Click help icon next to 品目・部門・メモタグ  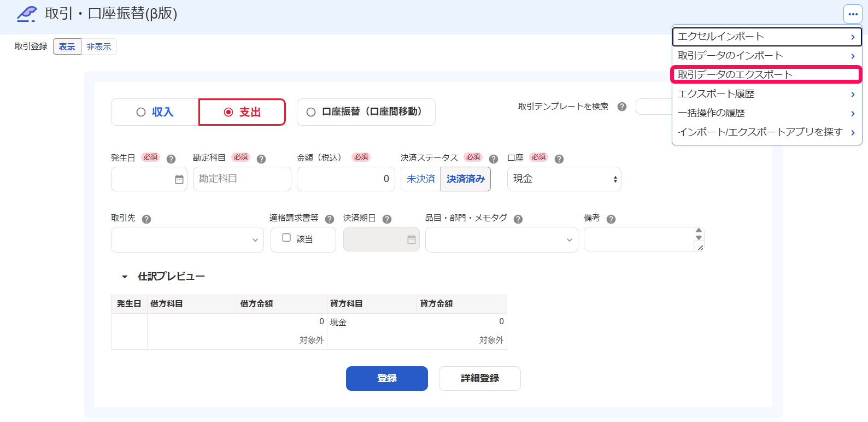(518, 219)
